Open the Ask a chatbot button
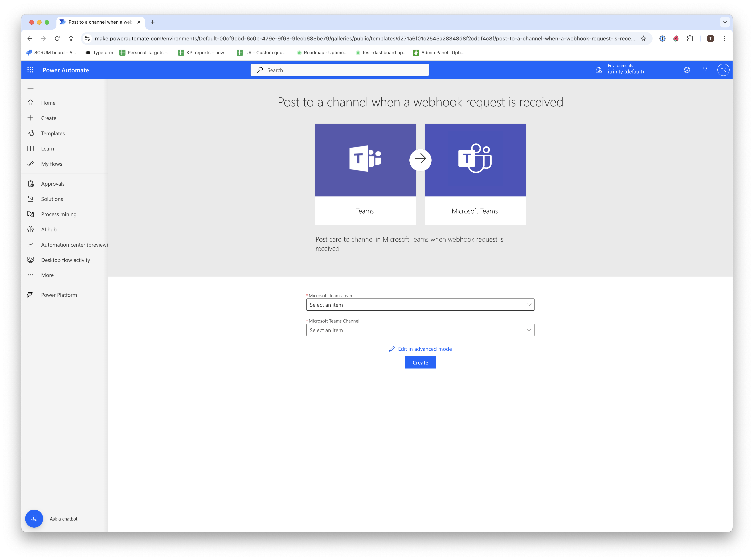Screen dimensions: 754x560 (x=34, y=518)
